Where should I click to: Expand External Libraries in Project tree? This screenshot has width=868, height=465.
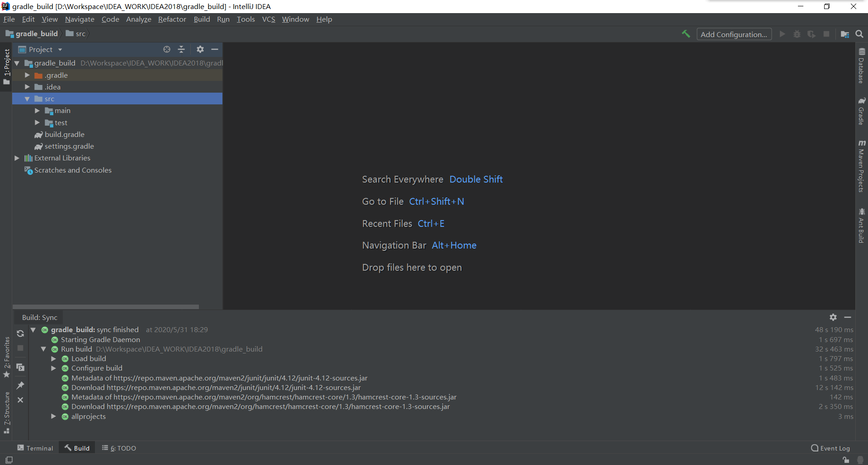pyautogui.click(x=17, y=158)
